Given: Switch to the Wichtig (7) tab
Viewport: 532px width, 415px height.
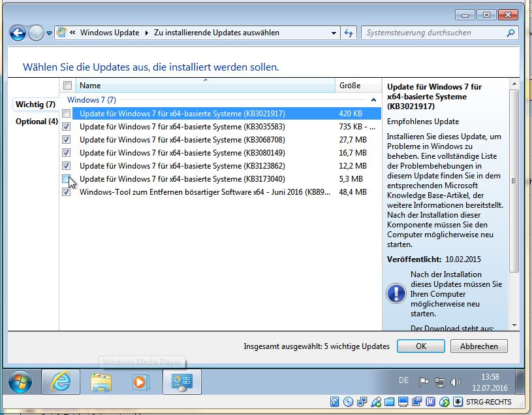Looking at the screenshot, I should coord(35,105).
